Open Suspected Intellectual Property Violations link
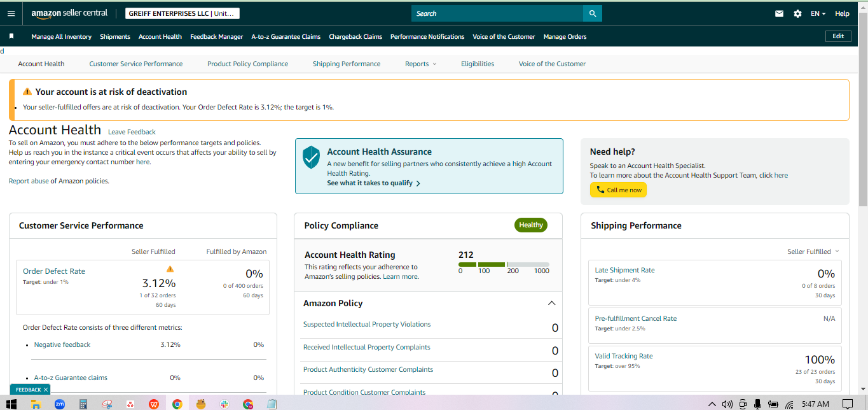 [x=367, y=324]
